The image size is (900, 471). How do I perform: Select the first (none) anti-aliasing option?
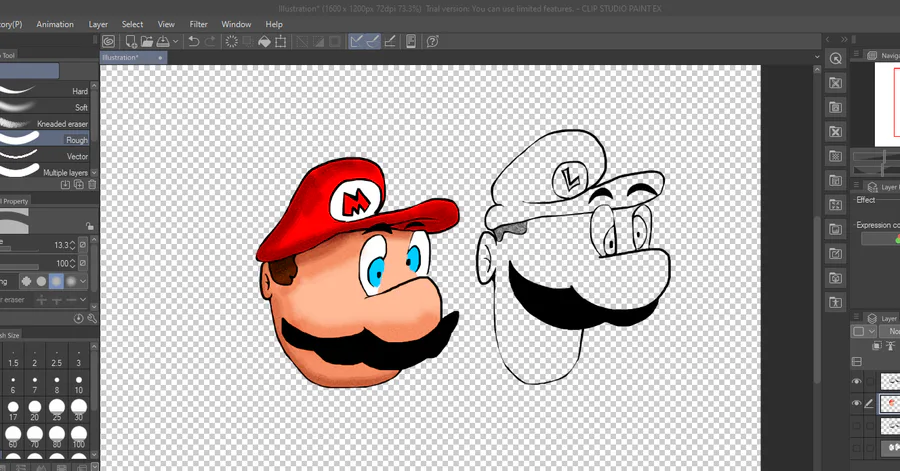[x=26, y=281]
